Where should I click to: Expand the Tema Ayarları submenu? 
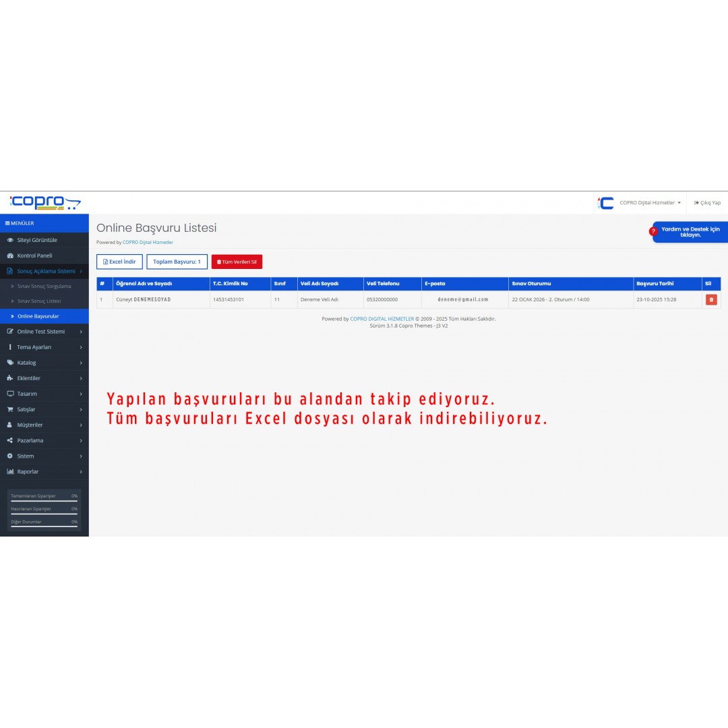[44, 347]
